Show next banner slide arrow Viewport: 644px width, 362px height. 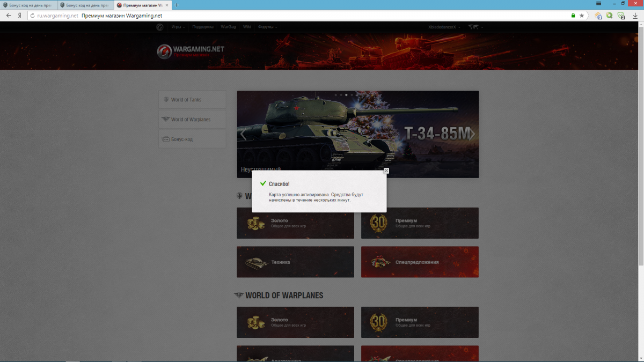coord(472,134)
